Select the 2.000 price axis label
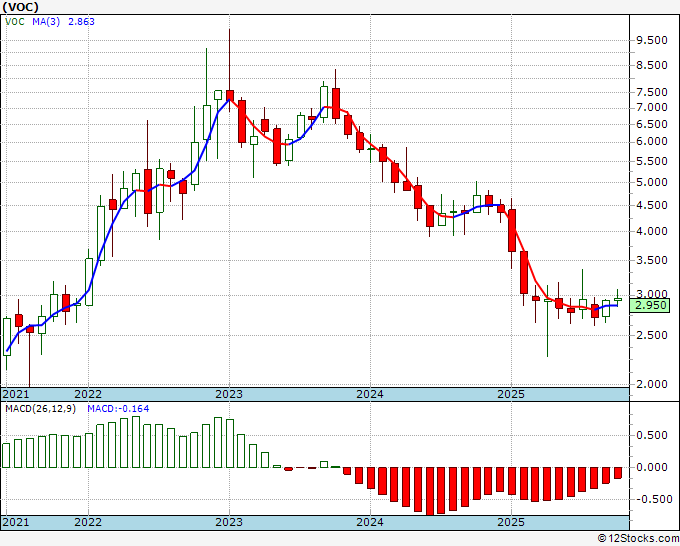The height and width of the screenshot is (546, 680). pyautogui.click(x=651, y=384)
